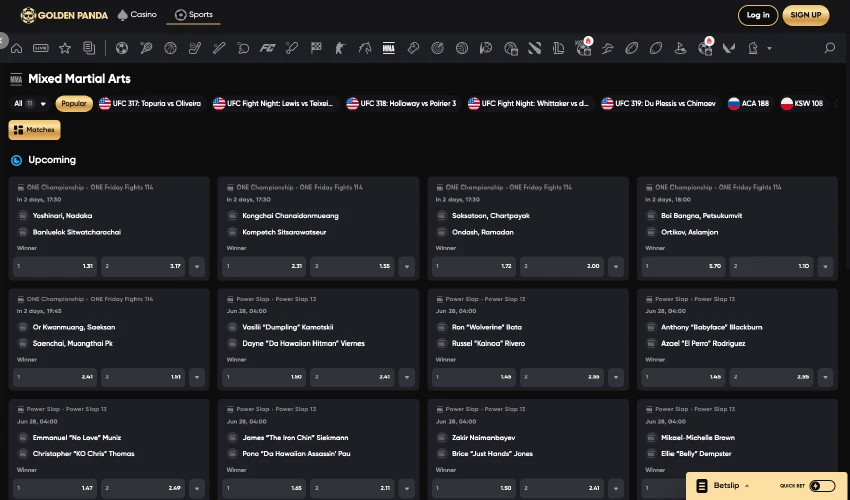Screen dimensions: 850x500
Task: Select UFC Fight Night: Lewis vs Teixeira chip
Action: pyautogui.click(x=273, y=104)
